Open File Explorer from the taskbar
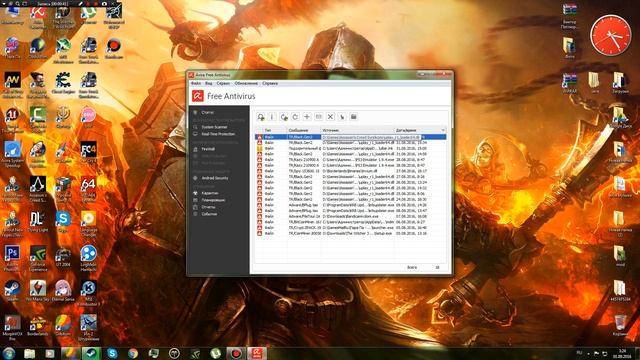 29,353
